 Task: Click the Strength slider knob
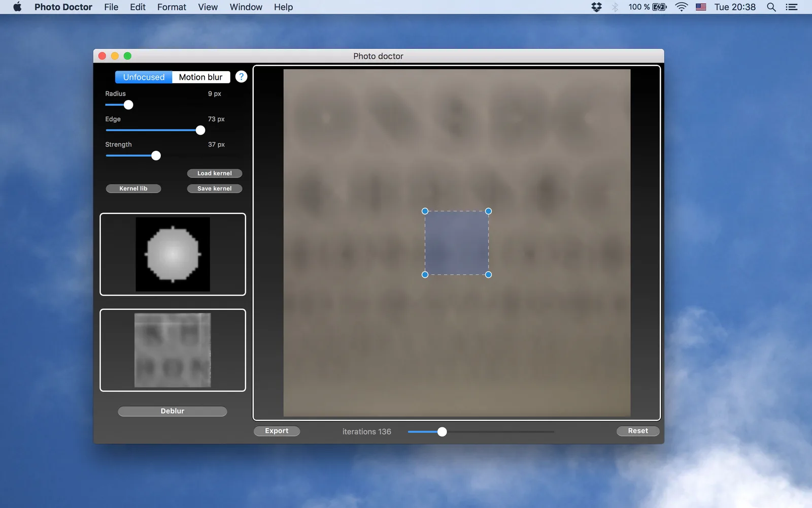click(x=156, y=155)
